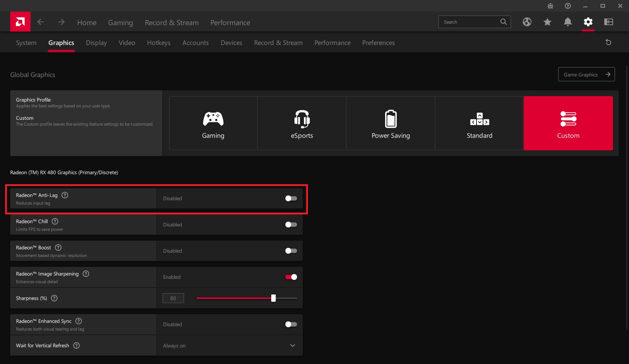The height and width of the screenshot is (364, 629).
Task: Select the Standard graphics profile
Action: coord(479,123)
